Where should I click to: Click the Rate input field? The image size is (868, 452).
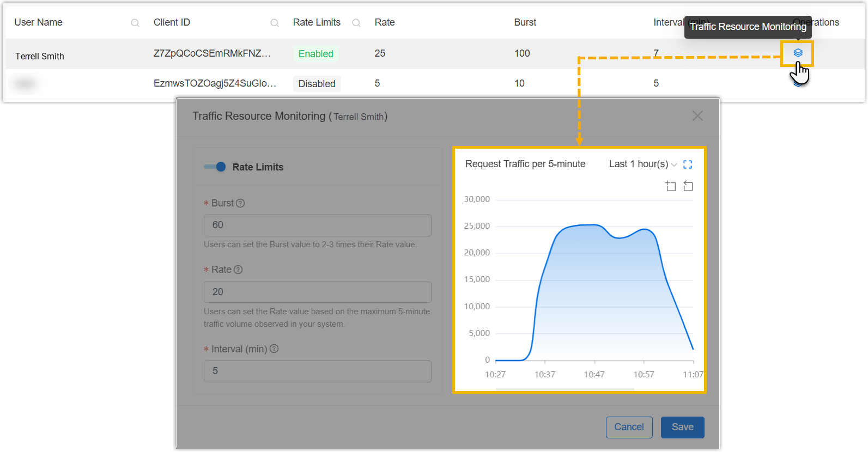317,292
